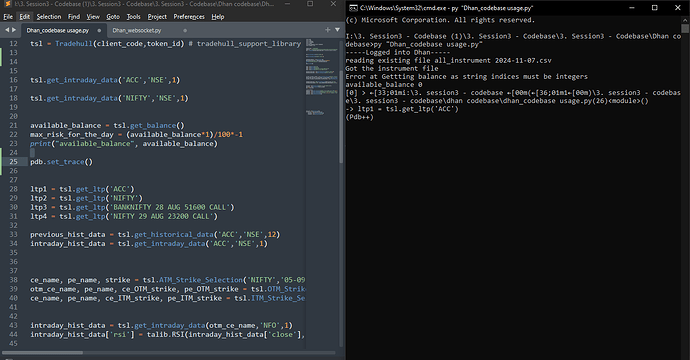The image size is (690, 360).
Task: Open the Find menu
Action: click(x=74, y=17)
